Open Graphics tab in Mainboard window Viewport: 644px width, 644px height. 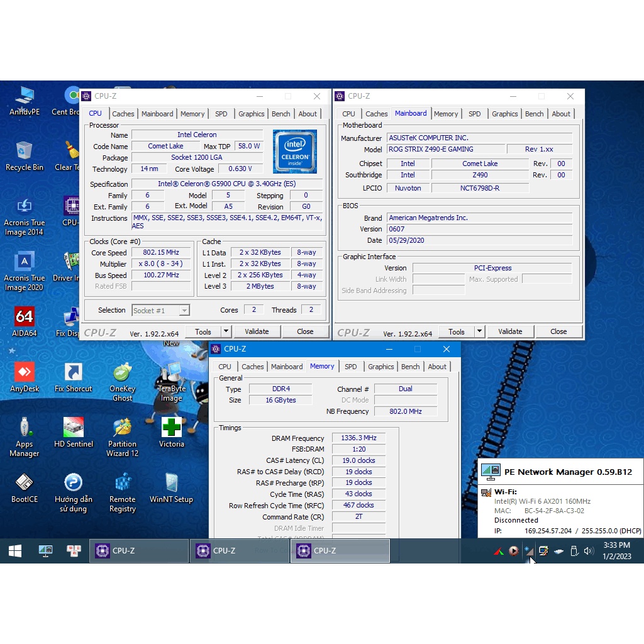pyautogui.click(x=505, y=114)
